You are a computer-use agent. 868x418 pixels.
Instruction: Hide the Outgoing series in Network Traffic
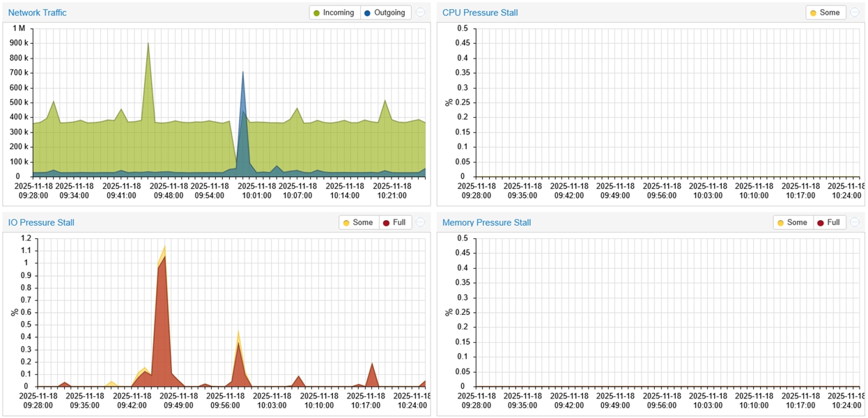[385, 13]
